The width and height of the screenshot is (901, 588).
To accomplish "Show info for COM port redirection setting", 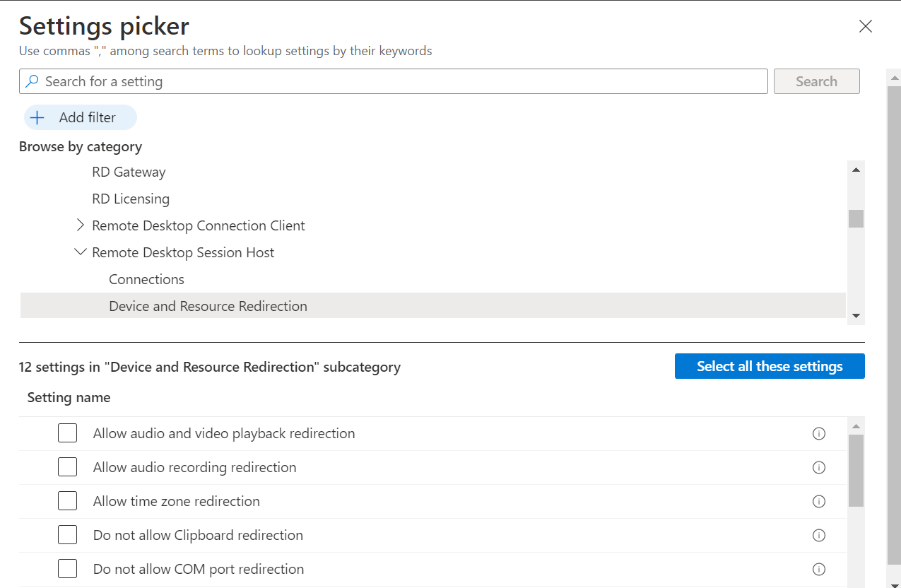I will 819,570.
